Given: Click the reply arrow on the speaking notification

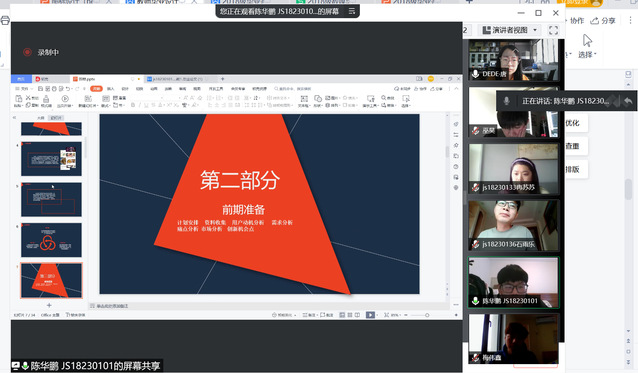Looking at the screenshot, I should (x=628, y=100).
